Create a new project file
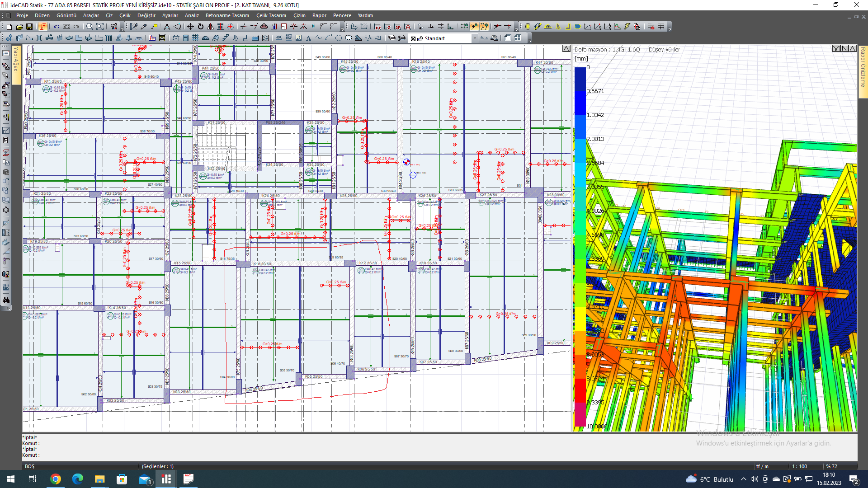The width and height of the screenshot is (868, 488). point(9,27)
